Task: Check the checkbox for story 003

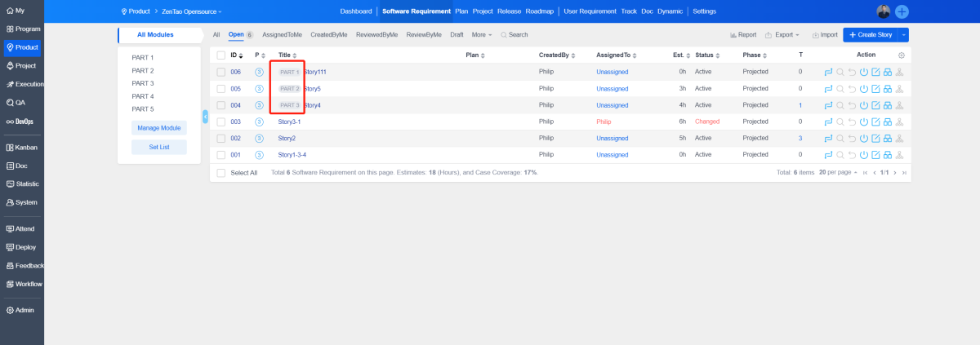Action: [x=220, y=122]
